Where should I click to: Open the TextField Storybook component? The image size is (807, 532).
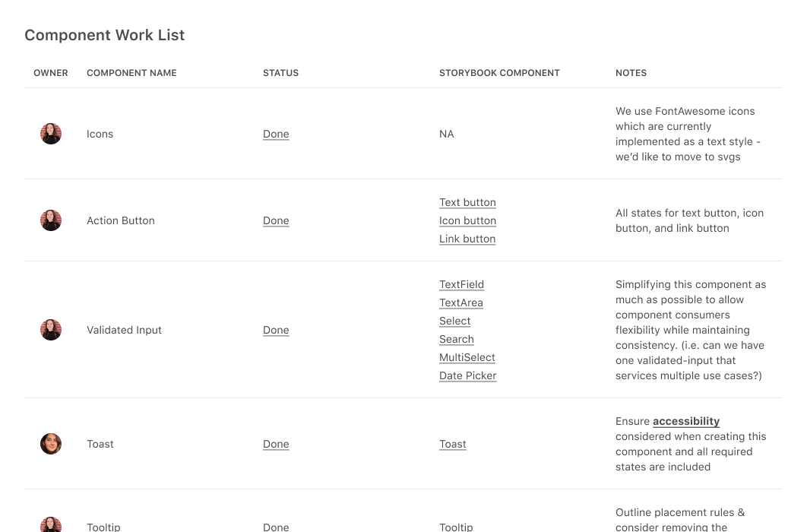pos(461,284)
